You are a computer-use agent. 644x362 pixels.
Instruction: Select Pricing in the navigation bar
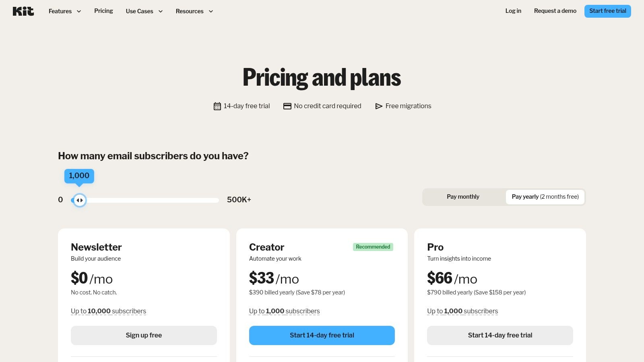103,11
